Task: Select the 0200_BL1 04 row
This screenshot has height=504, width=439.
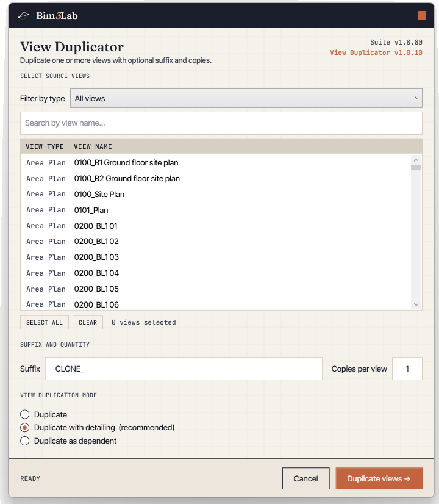Action: coord(215,273)
